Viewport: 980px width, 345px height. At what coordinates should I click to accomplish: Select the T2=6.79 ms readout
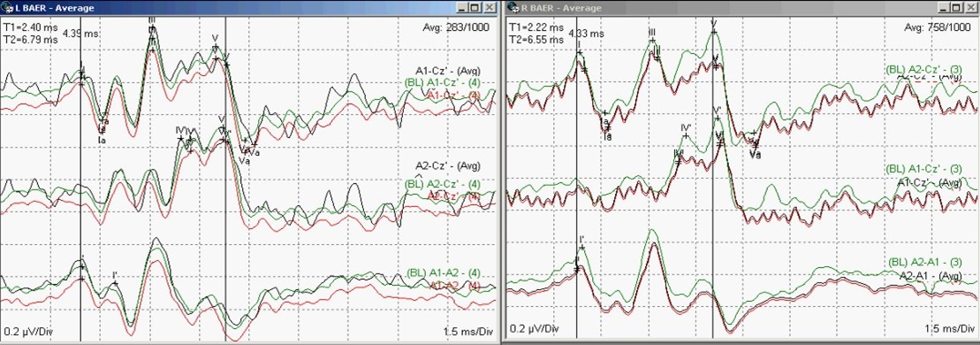pyautogui.click(x=31, y=39)
